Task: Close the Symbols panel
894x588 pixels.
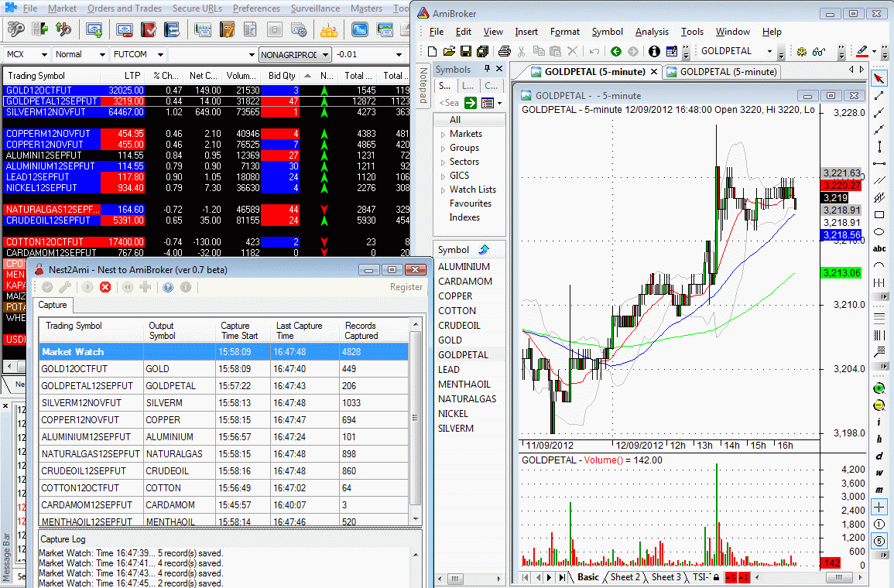Action: click(x=499, y=69)
